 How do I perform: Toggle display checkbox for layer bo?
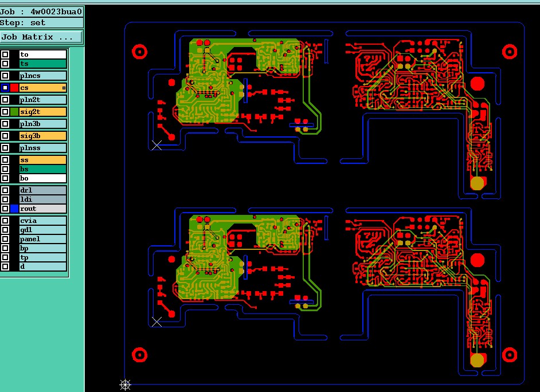(5, 178)
